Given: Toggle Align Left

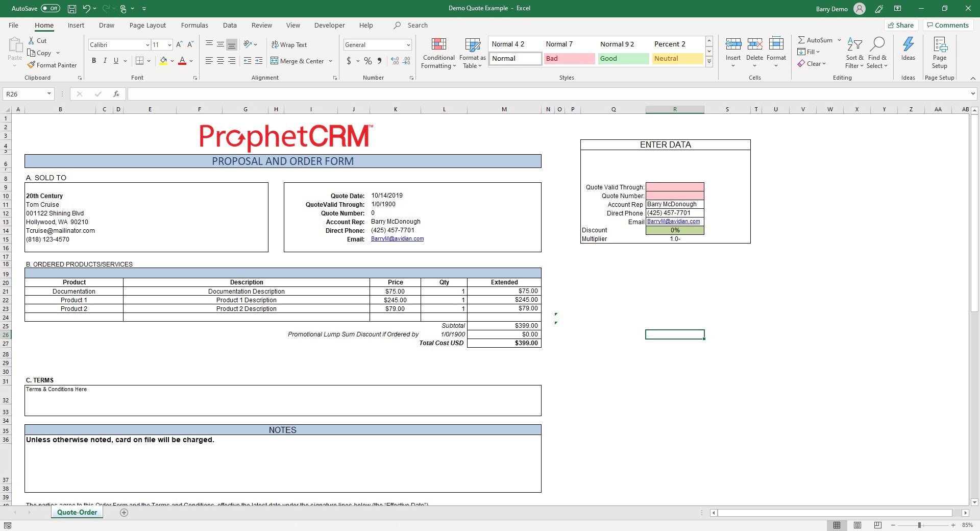Looking at the screenshot, I should click(209, 61).
